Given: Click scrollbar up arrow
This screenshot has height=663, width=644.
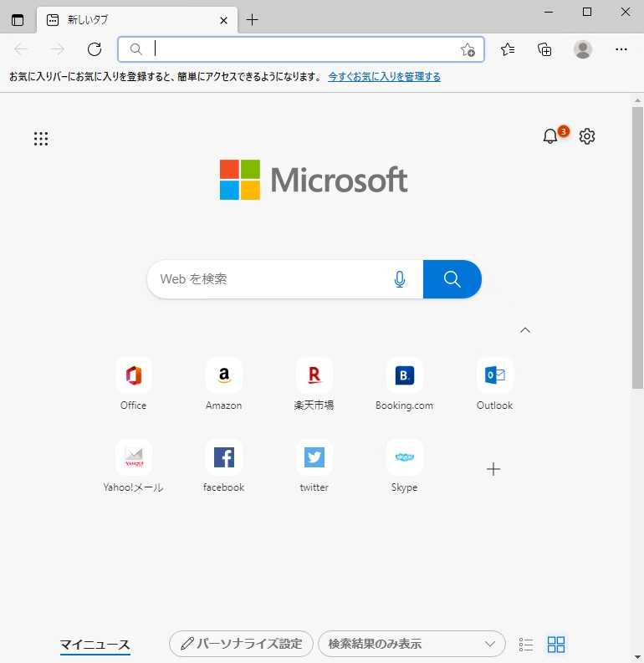Looking at the screenshot, I should 637,100.
